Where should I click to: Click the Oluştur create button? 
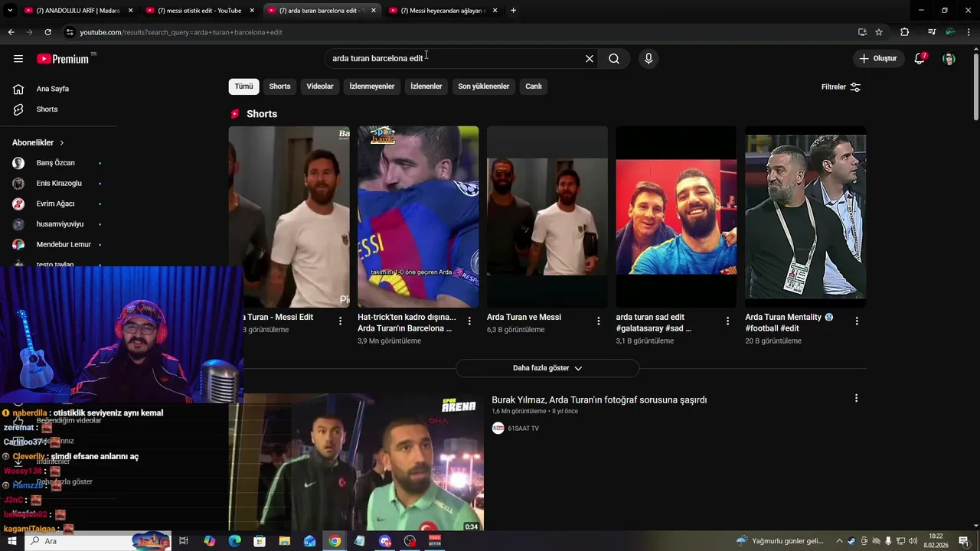coord(879,59)
